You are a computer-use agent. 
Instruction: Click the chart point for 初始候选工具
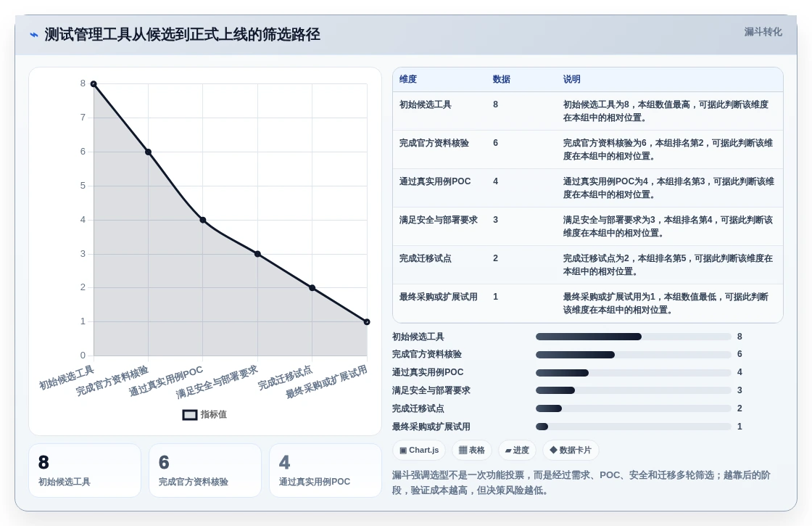[x=94, y=84]
